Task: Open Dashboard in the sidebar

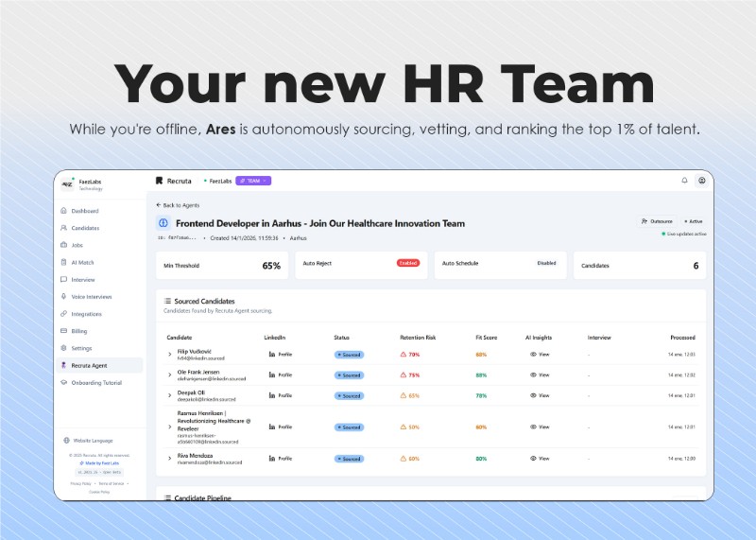Action: [x=85, y=211]
